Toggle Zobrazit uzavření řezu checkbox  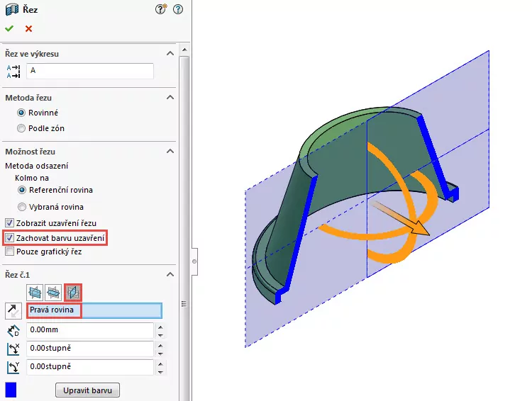[x=9, y=223]
